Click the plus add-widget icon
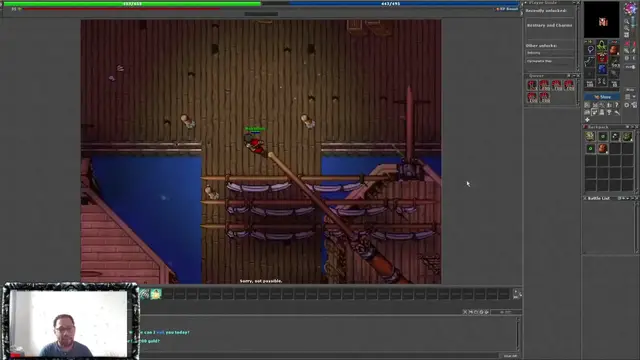The image size is (640, 360). (587, 120)
